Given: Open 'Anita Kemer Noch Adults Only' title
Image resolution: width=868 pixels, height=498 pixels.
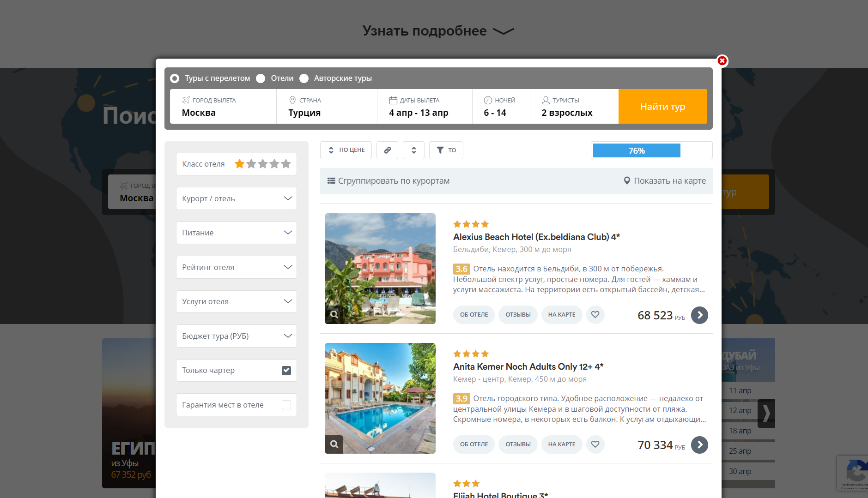Looking at the screenshot, I should coord(528,366).
